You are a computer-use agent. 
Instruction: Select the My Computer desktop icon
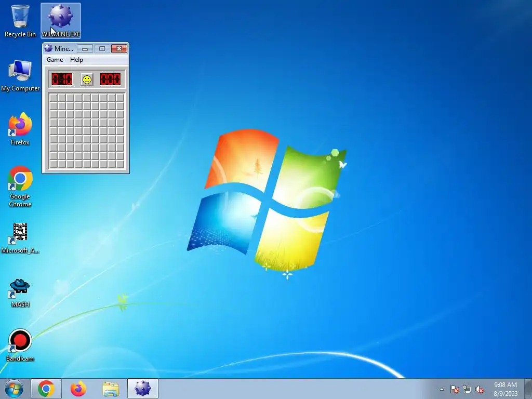20,76
